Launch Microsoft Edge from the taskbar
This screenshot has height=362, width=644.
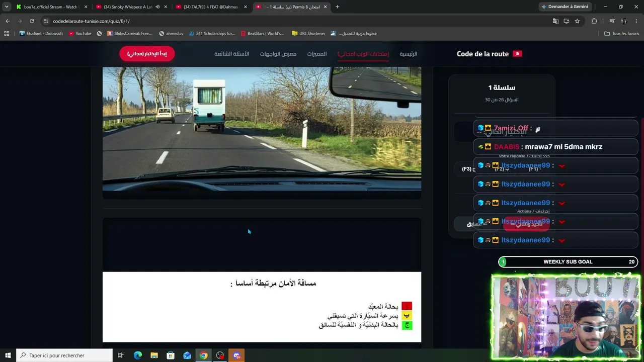138,355
